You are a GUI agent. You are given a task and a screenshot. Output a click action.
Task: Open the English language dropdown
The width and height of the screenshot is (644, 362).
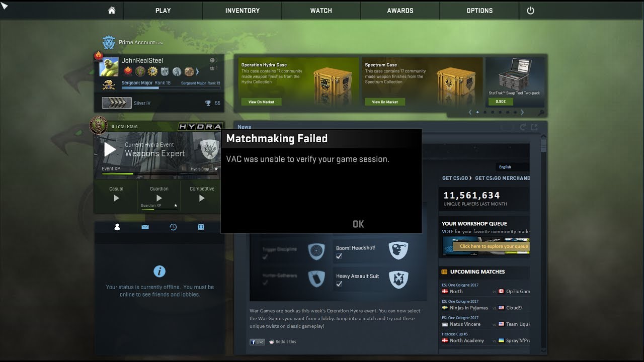click(512, 167)
